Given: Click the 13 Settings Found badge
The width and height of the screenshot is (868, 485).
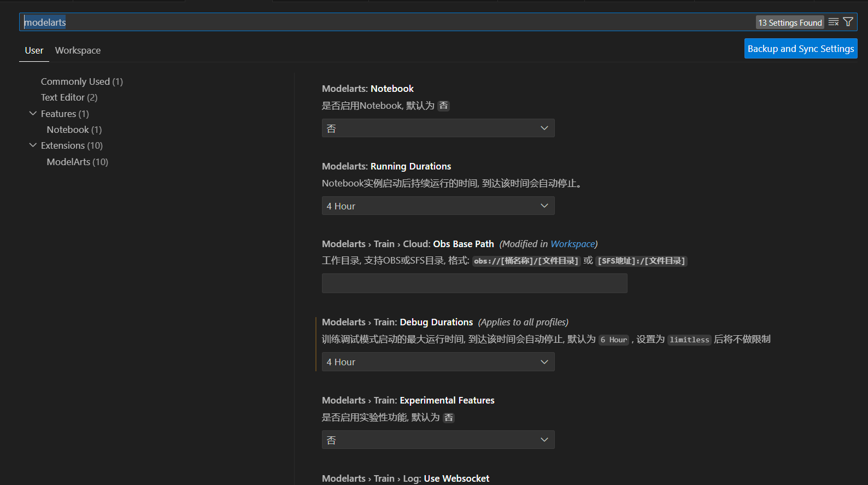Looking at the screenshot, I should coord(790,22).
